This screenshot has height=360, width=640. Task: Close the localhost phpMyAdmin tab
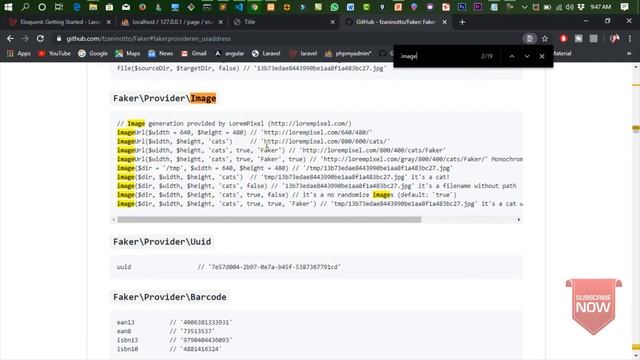pos(220,22)
